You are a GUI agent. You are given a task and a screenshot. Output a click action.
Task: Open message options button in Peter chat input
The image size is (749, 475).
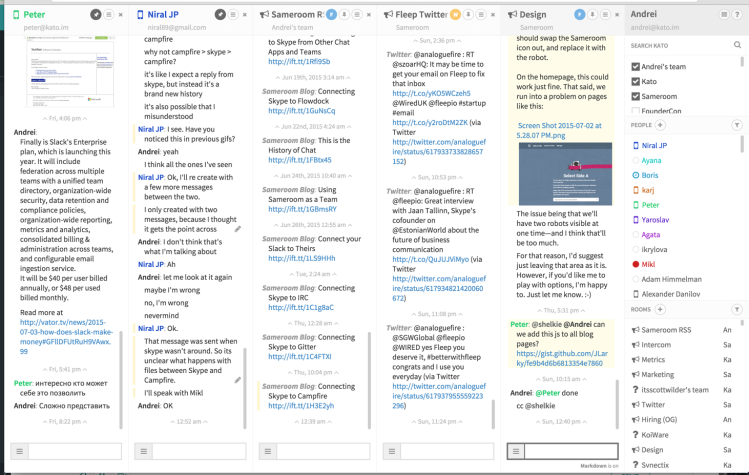coord(20,451)
